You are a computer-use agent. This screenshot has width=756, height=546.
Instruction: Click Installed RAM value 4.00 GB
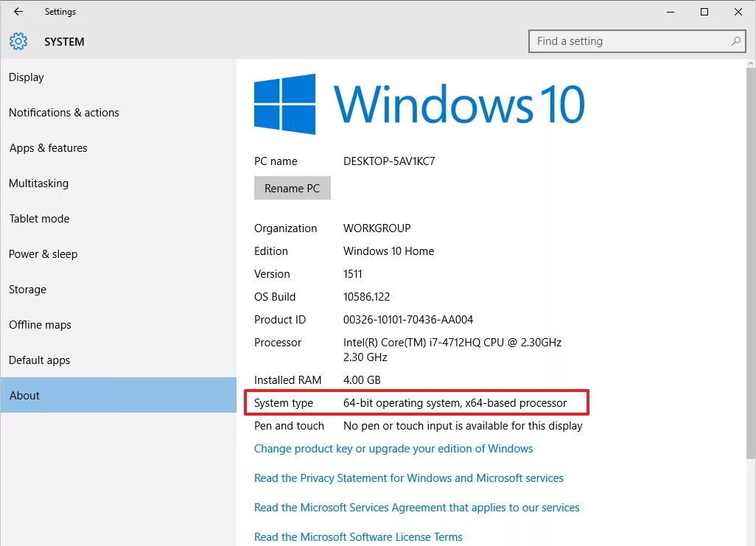pos(362,380)
